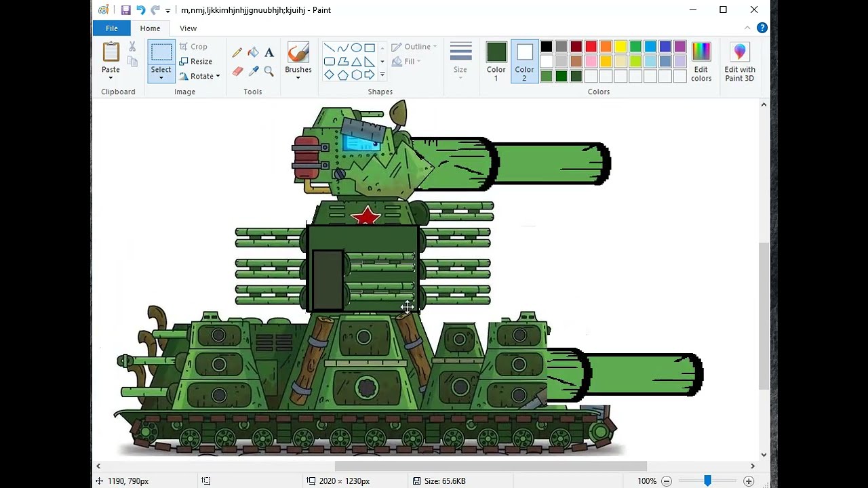This screenshot has width=868, height=488.
Task: Click the vertical scrollbar down arrow
Action: pos(764,455)
